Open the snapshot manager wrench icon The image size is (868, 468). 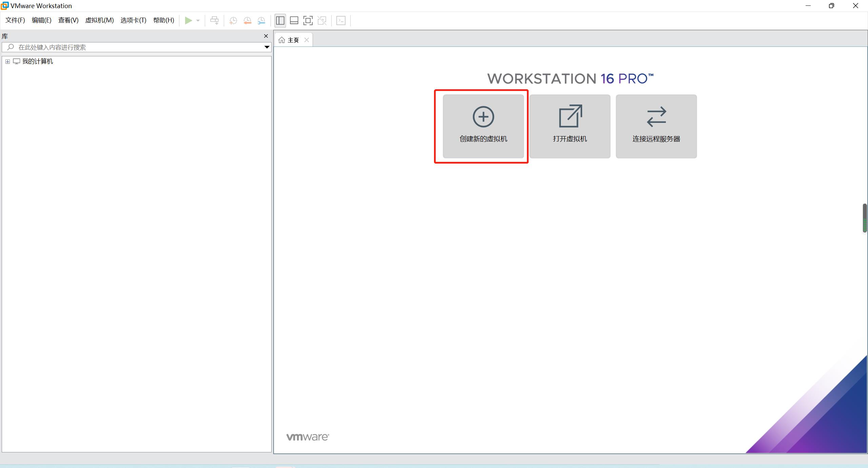click(x=261, y=21)
